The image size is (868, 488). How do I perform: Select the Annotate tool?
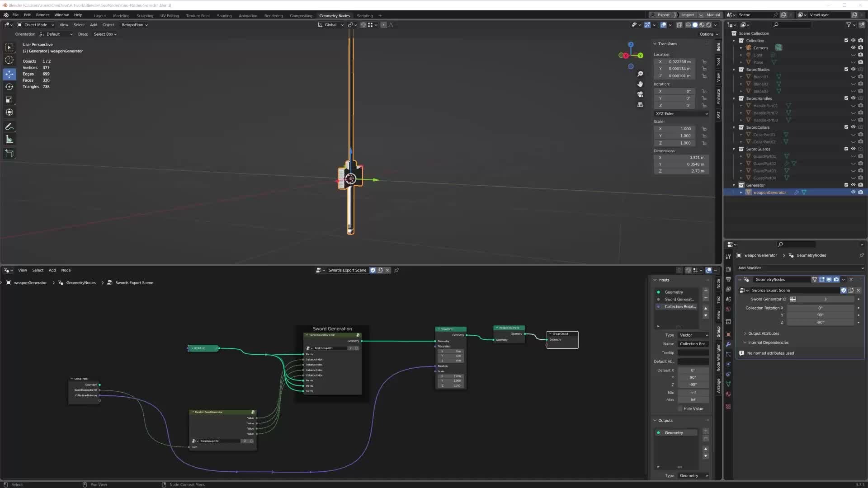pos(9,127)
